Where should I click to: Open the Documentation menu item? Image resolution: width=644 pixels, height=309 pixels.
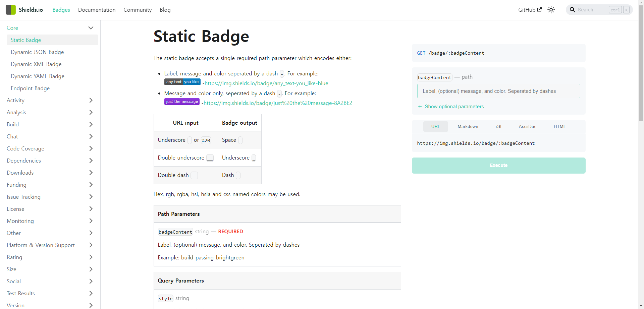point(97,10)
